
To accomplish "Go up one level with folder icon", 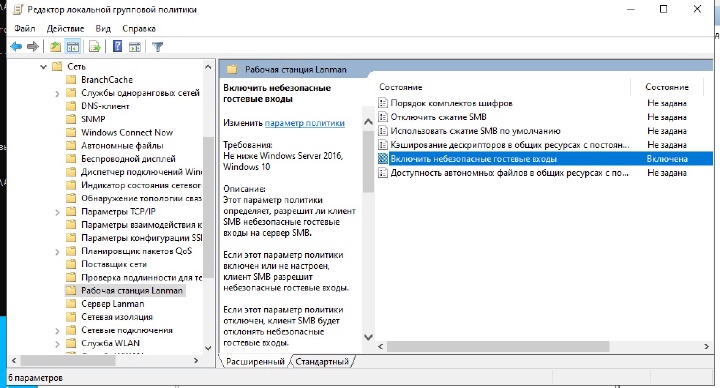I will coord(55,46).
